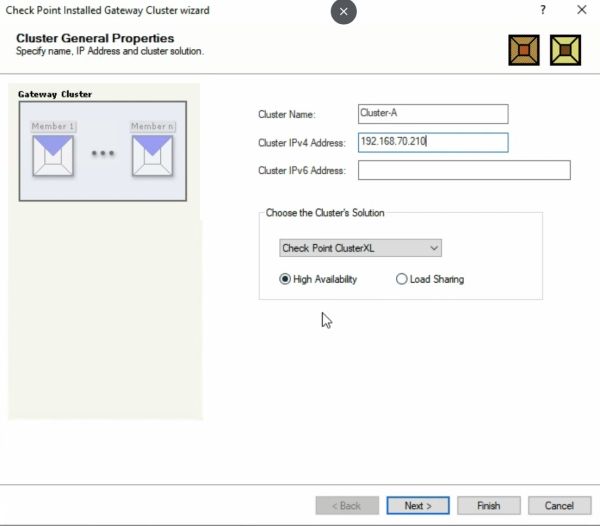
Task: Click the Finish button
Action: coord(489,505)
